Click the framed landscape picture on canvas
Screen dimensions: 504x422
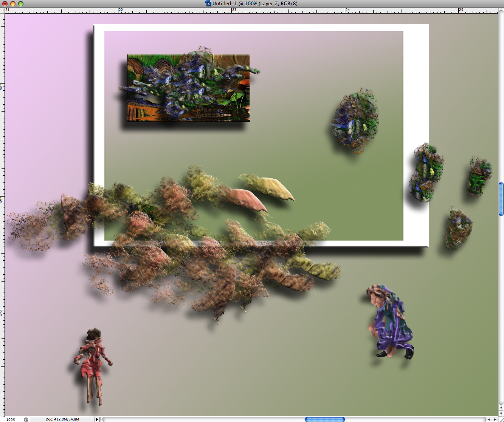click(x=188, y=88)
